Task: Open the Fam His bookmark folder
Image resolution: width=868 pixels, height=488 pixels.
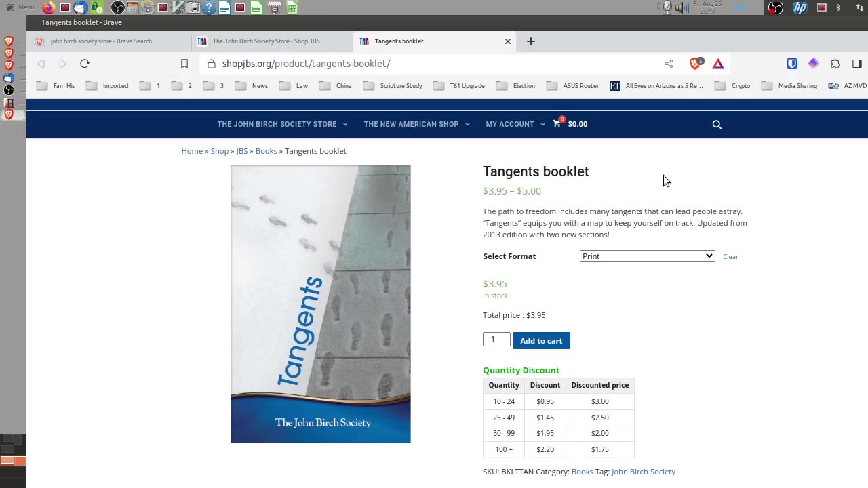Action: point(56,86)
